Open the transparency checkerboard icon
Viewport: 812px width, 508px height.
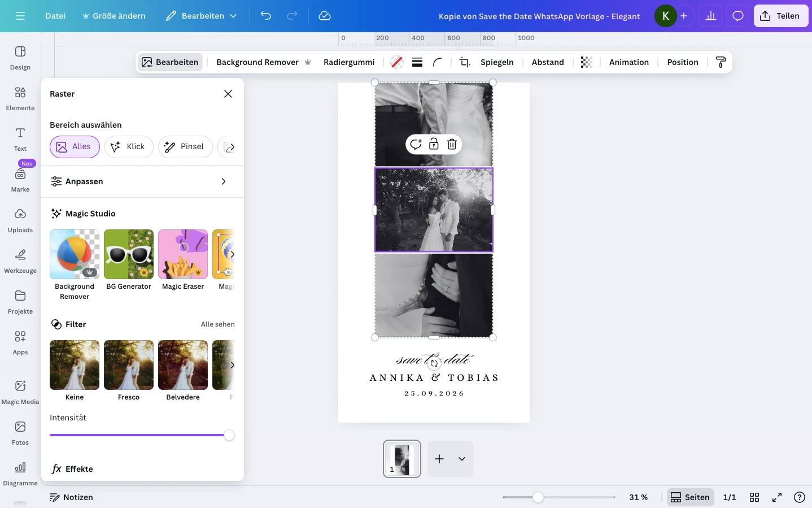pos(587,62)
